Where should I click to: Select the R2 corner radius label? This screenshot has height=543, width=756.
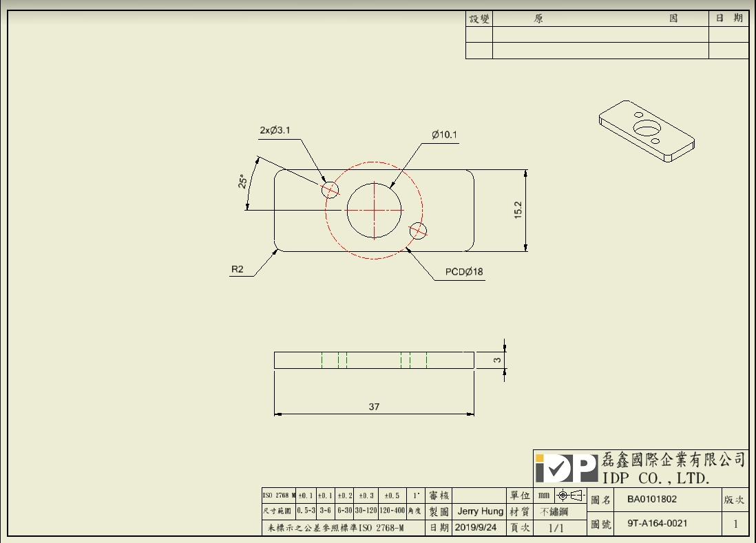238,269
